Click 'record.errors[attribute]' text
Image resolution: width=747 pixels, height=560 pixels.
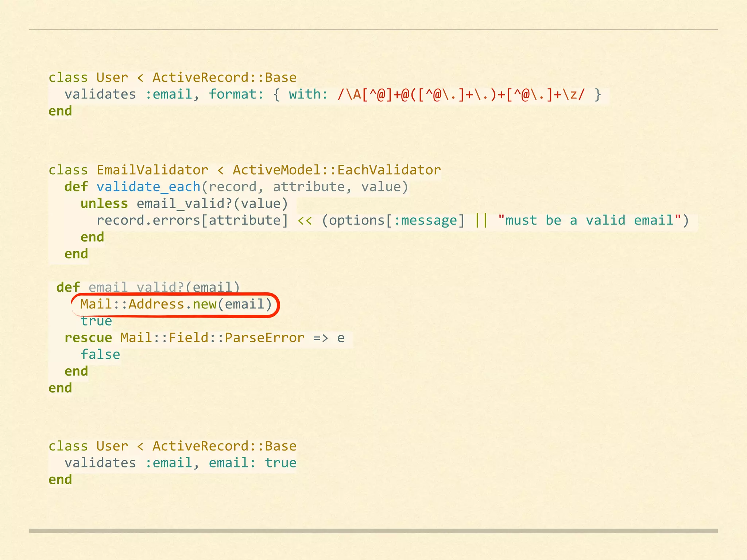point(192,221)
